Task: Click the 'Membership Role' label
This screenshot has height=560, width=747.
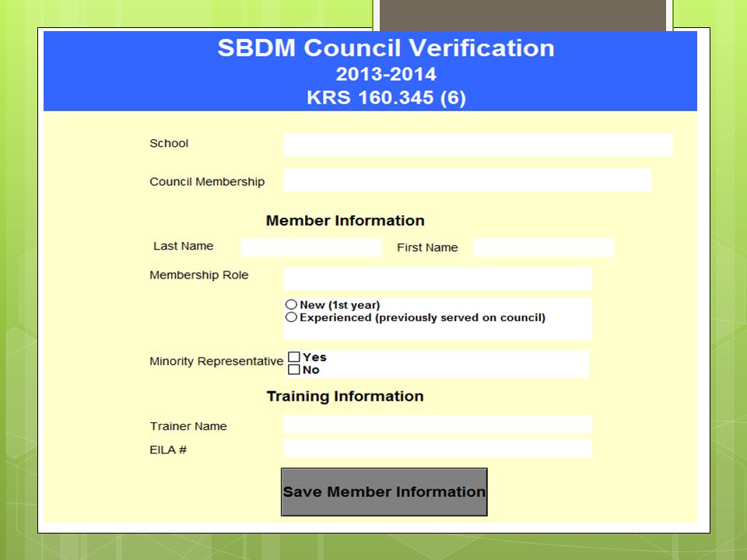Action: (x=198, y=275)
